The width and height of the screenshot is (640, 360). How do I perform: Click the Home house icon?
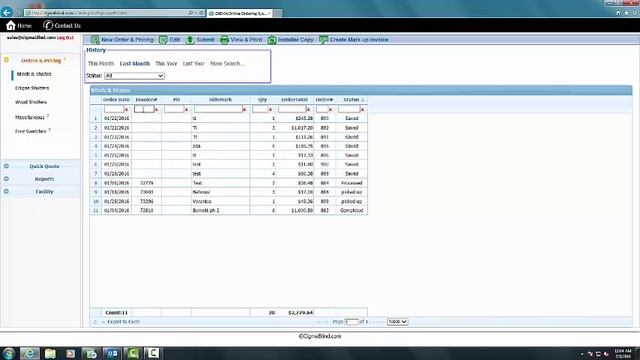click(x=11, y=25)
